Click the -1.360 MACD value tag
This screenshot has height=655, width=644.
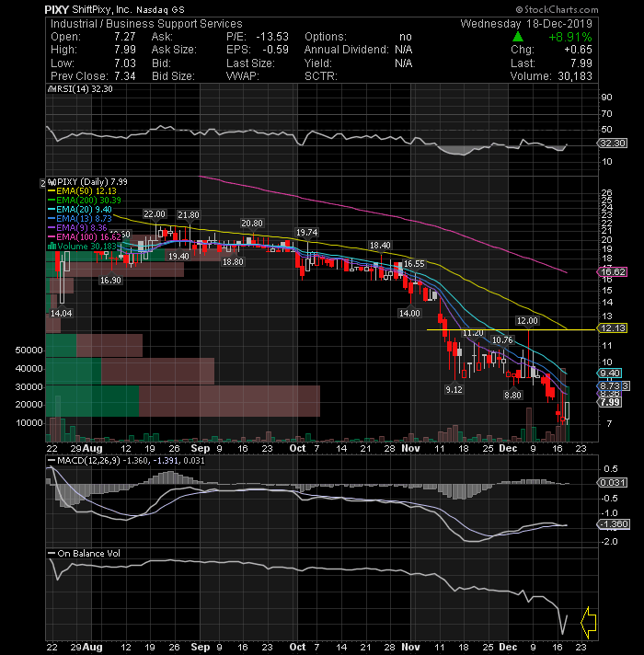613,524
